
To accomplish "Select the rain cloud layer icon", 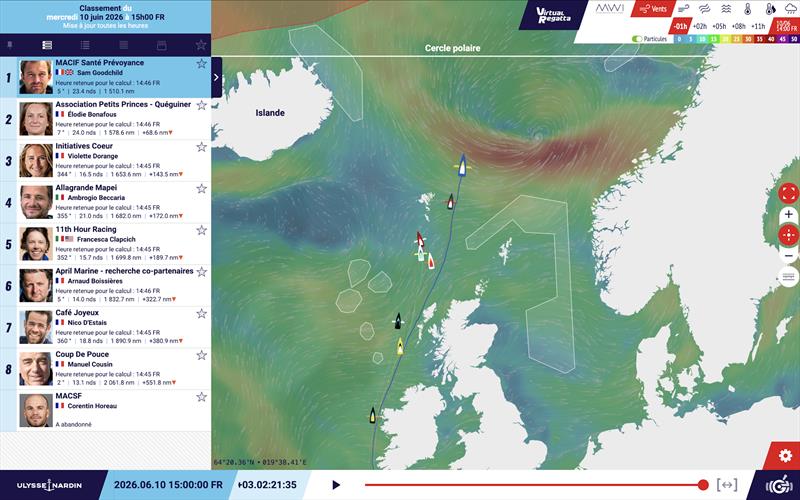I will click(790, 9).
